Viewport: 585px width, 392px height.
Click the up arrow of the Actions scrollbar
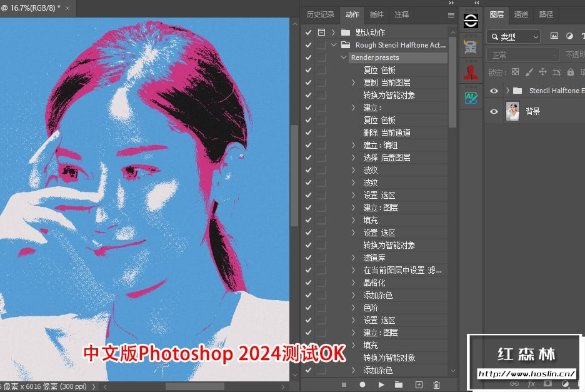coord(453,33)
